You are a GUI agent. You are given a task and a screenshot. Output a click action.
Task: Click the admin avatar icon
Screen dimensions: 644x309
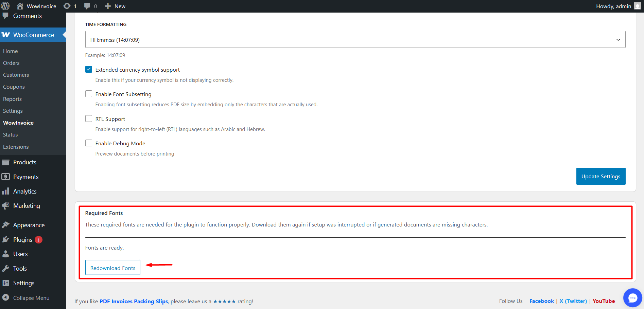coord(638,6)
